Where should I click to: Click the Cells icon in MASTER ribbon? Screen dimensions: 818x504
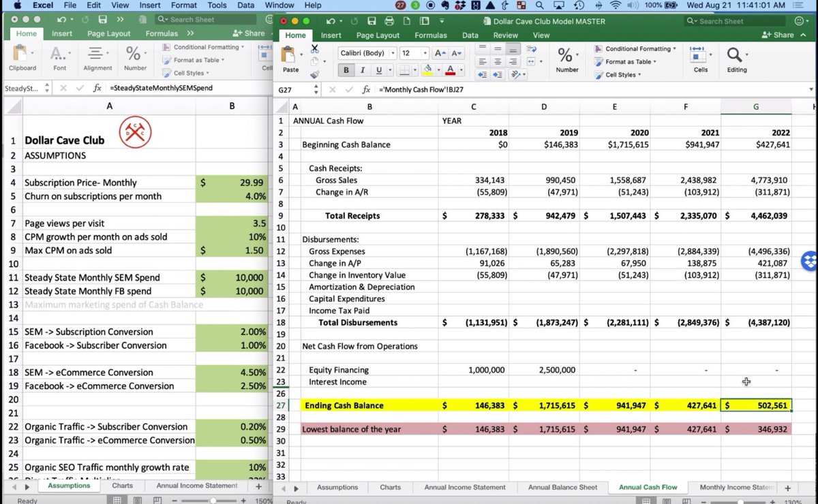click(699, 53)
